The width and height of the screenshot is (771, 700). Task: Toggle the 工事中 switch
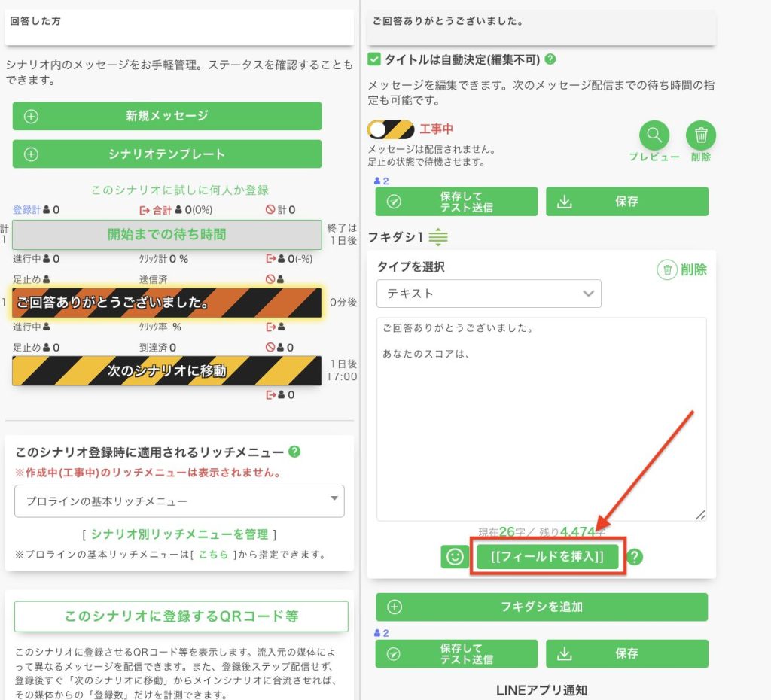(x=391, y=129)
